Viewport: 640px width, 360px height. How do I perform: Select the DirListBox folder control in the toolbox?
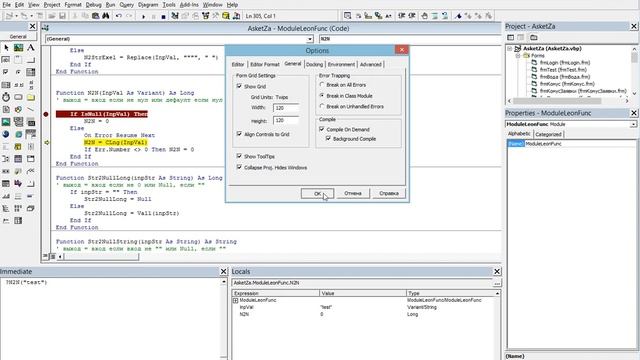[x=31, y=97]
